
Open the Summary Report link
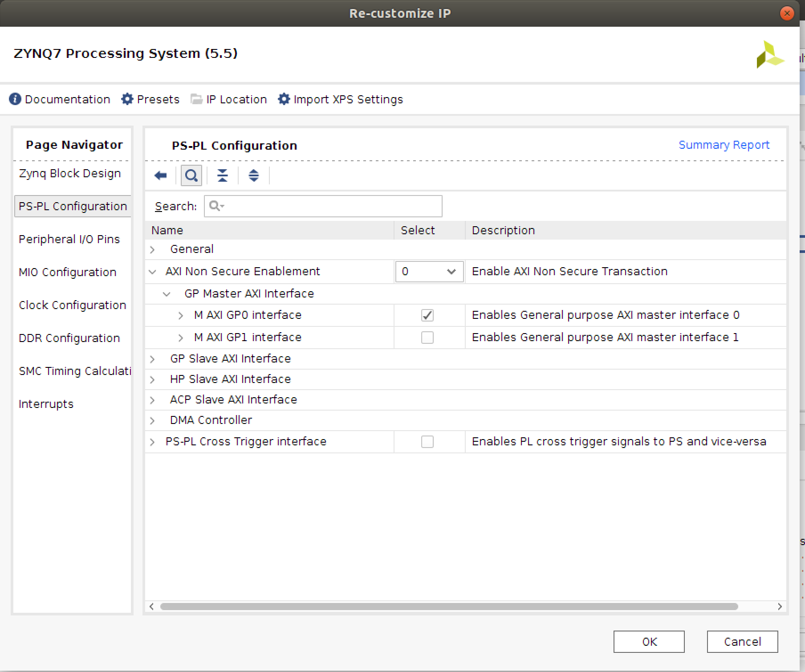(724, 145)
